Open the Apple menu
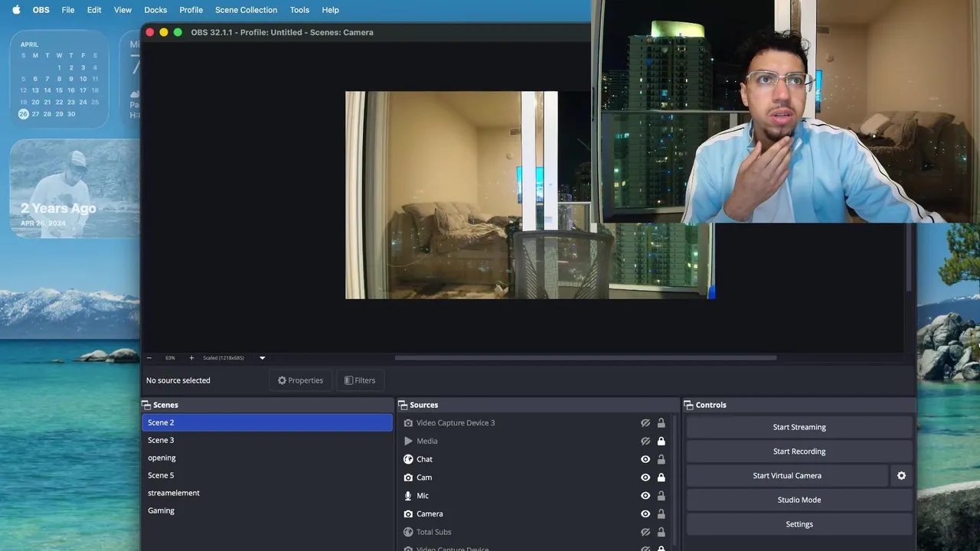 click(x=16, y=10)
